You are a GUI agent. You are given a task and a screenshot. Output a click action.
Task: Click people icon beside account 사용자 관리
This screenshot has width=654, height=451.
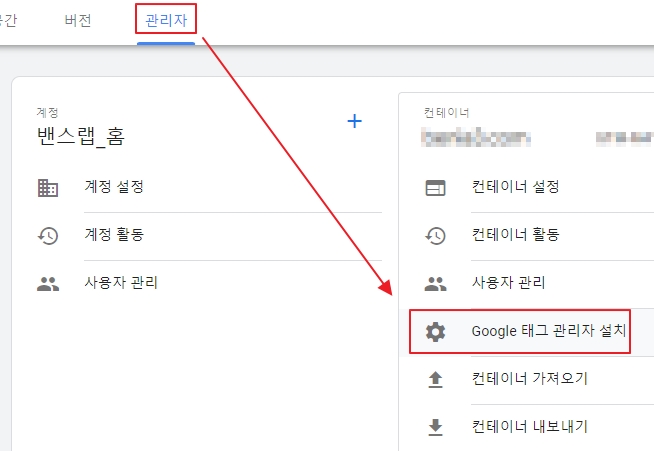tap(48, 284)
